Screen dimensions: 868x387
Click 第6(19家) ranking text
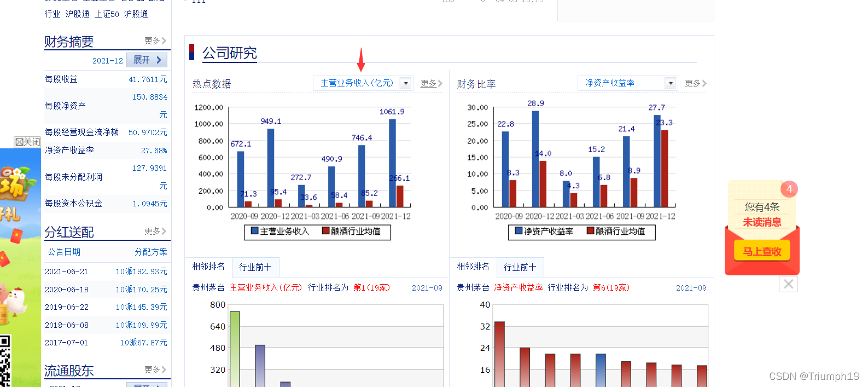pyautogui.click(x=611, y=288)
